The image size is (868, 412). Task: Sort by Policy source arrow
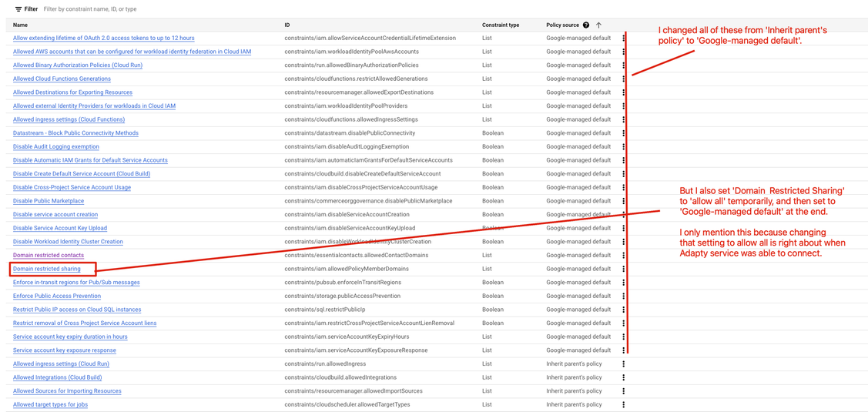coord(599,25)
